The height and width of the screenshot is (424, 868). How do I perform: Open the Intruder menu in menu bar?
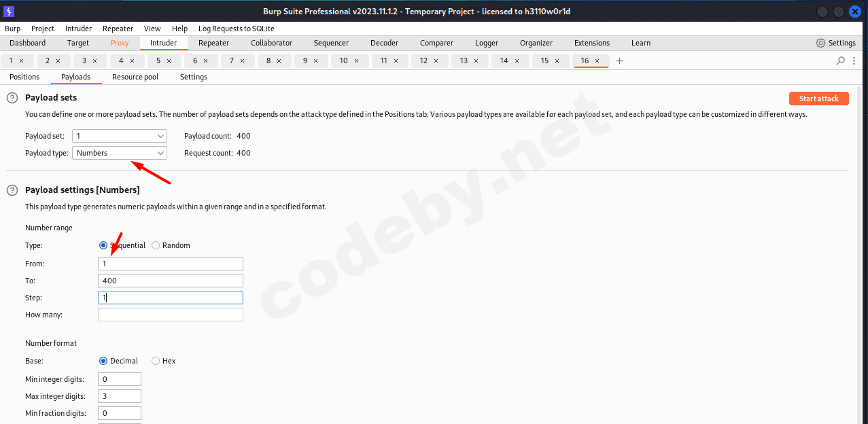79,29
